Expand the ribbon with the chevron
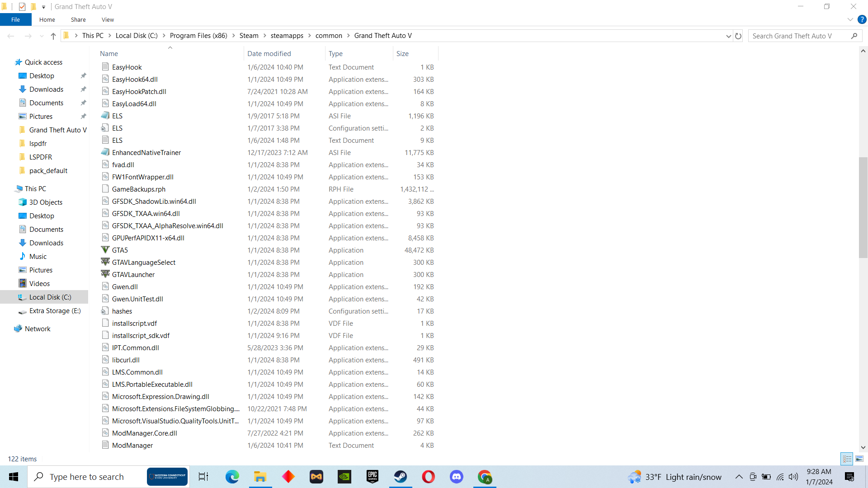 point(850,19)
